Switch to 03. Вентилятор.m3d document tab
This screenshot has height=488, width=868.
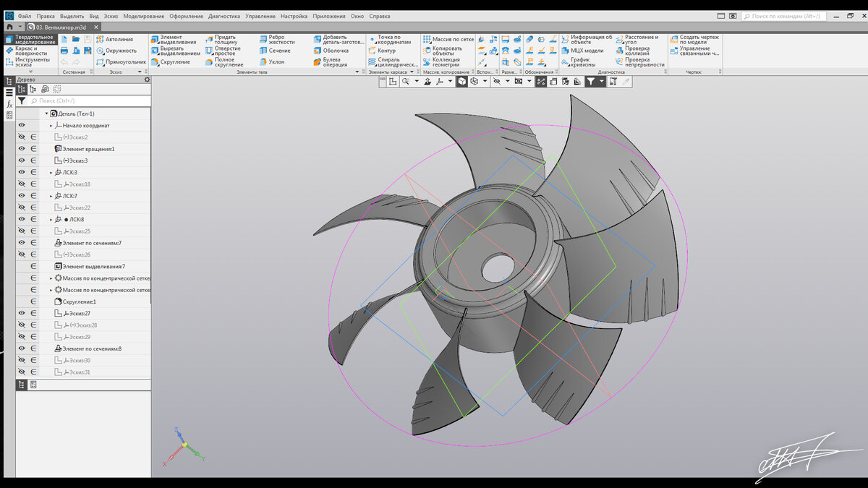point(61,27)
